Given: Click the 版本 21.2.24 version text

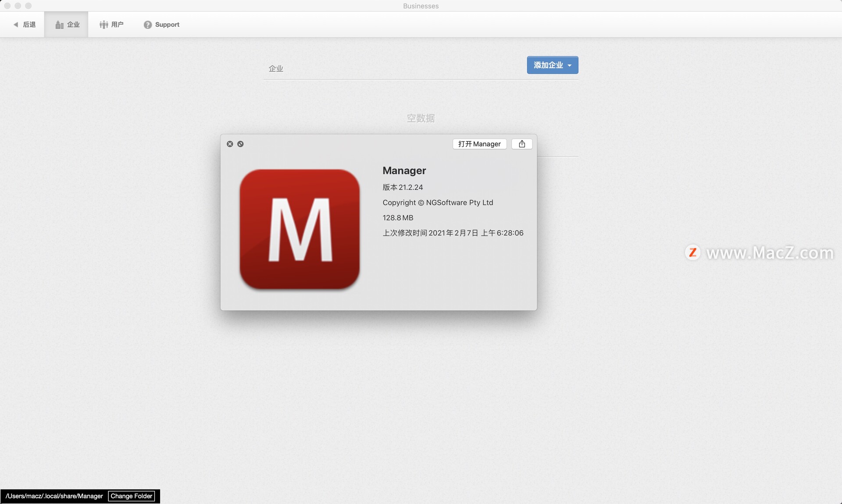Looking at the screenshot, I should coord(403,187).
